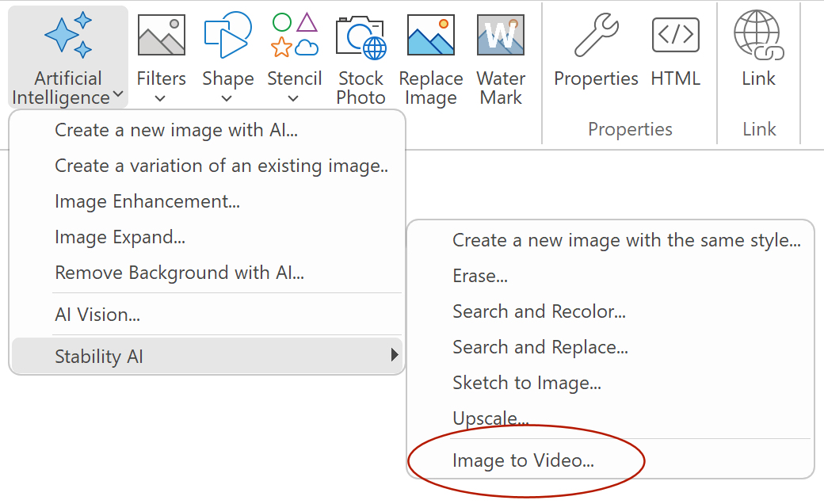Choose Create a new image with AI
The image size is (824, 504).
pyautogui.click(x=176, y=130)
